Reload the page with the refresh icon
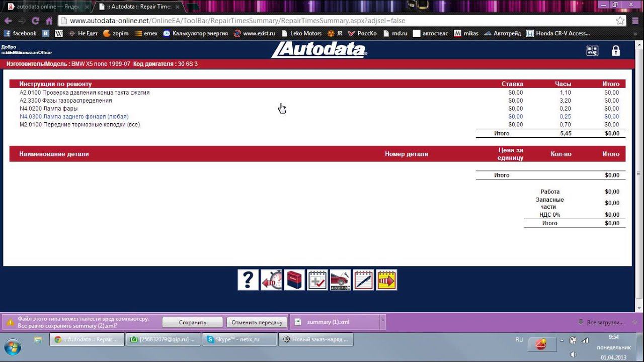The image size is (644, 362). [x=35, y=21]
